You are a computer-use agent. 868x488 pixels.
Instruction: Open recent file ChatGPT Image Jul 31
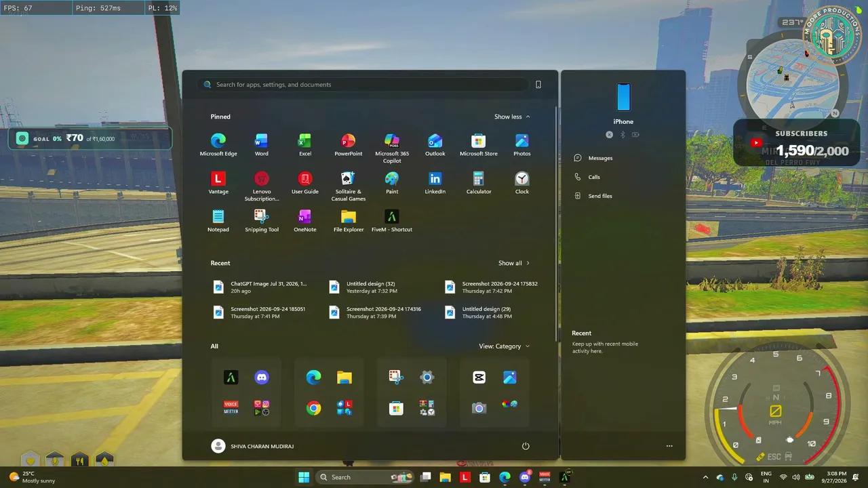tap(262, 287)
